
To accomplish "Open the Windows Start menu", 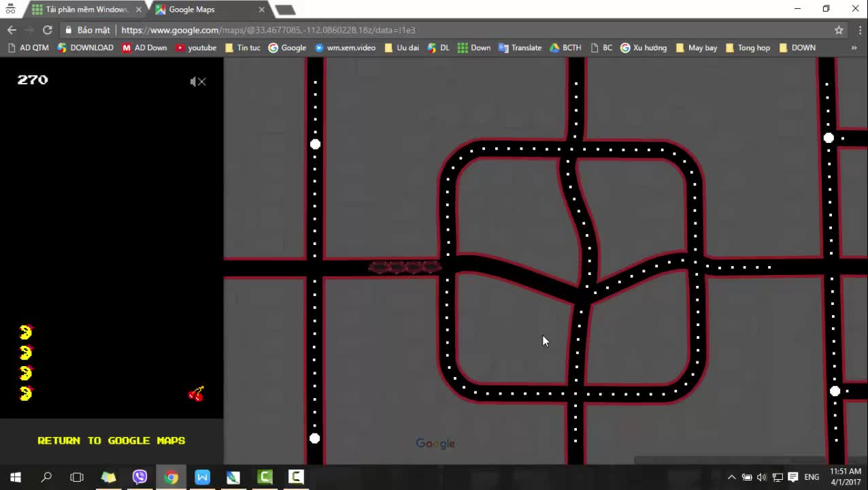I will coord(15,477).
